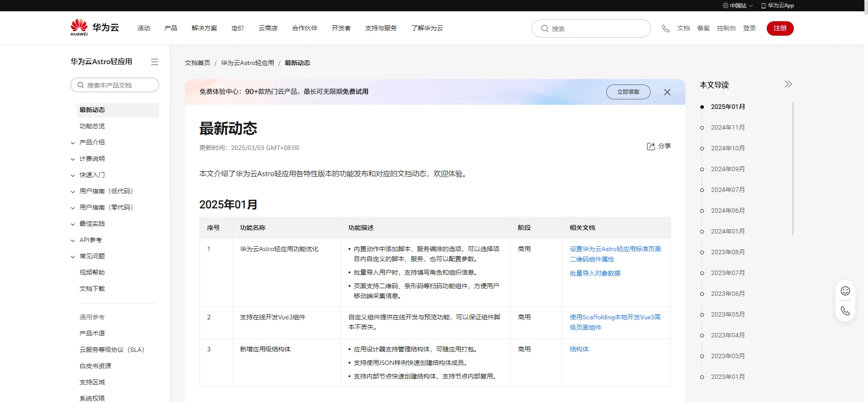Jump to 2024年06月 in guide

(728, 211)
